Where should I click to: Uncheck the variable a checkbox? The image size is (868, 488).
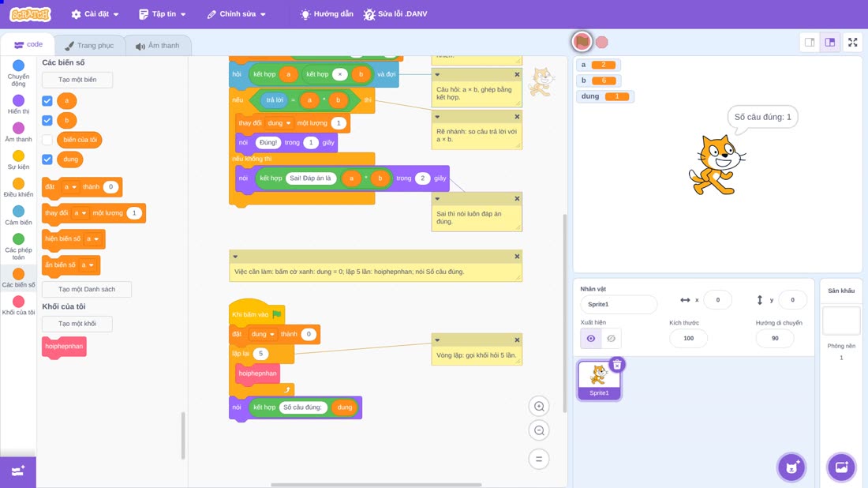pos(47,101)
